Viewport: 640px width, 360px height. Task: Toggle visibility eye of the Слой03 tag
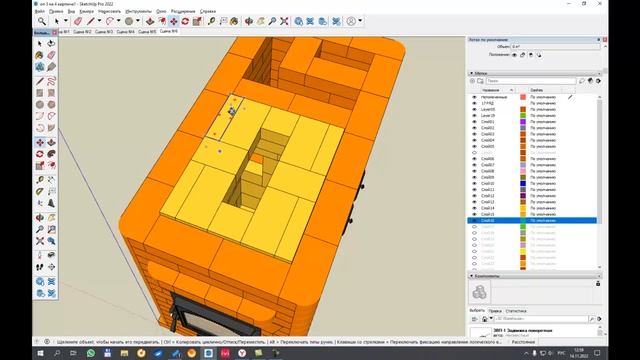[x=474, y=134]
